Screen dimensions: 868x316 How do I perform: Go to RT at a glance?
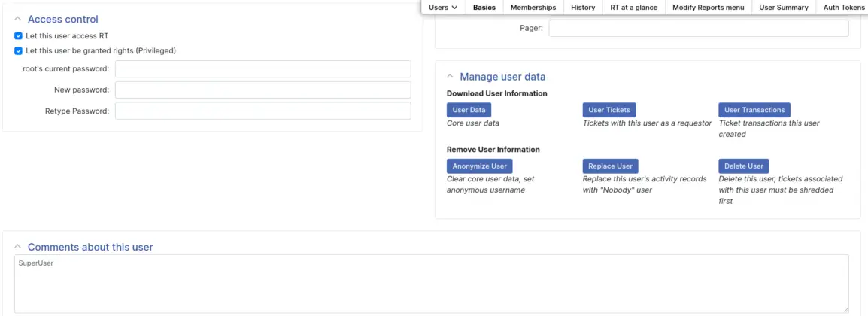click(633, 8)
